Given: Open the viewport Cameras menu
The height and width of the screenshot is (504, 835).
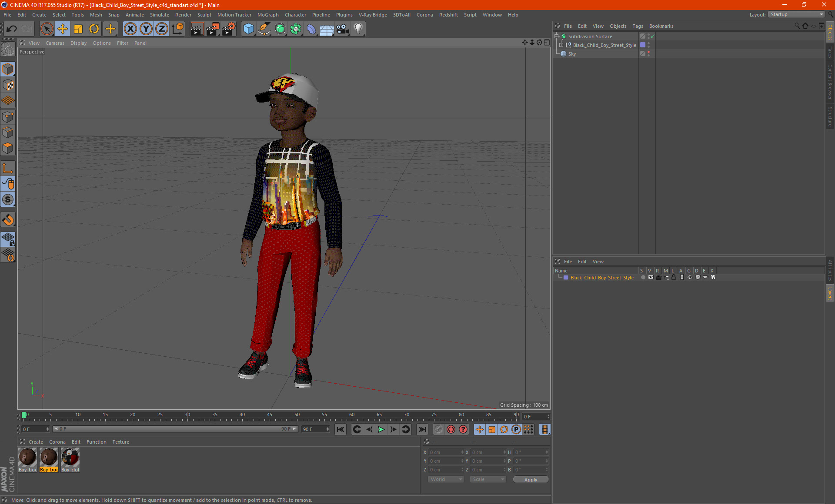Looking at the screenshot, I should click(x=55, y=43).
